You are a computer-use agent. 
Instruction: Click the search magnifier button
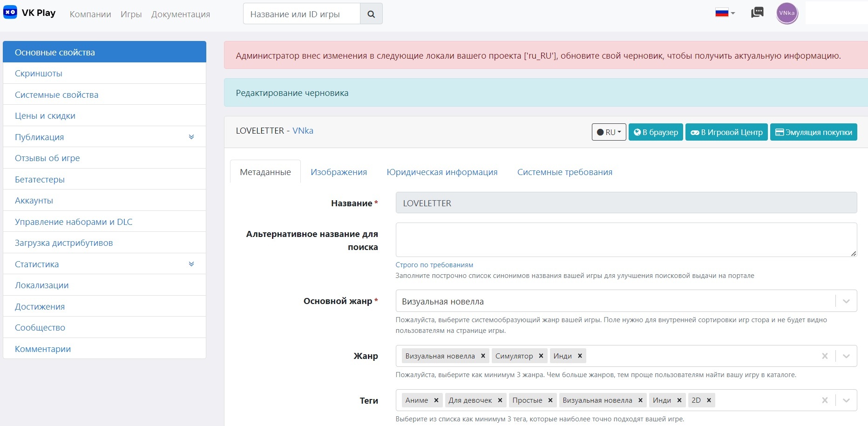click(371, 14)
